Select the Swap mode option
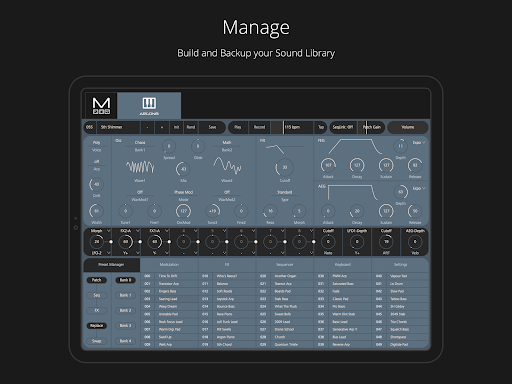Viewport: 512px width, 384px height. [x=97, y=341]
